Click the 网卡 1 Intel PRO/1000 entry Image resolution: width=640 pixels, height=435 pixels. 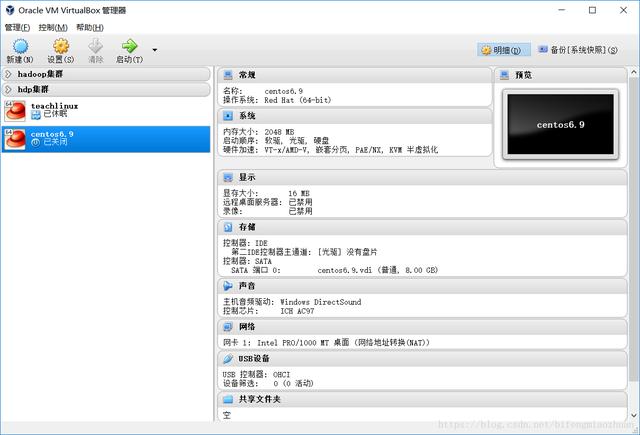[x=326, y=343]
